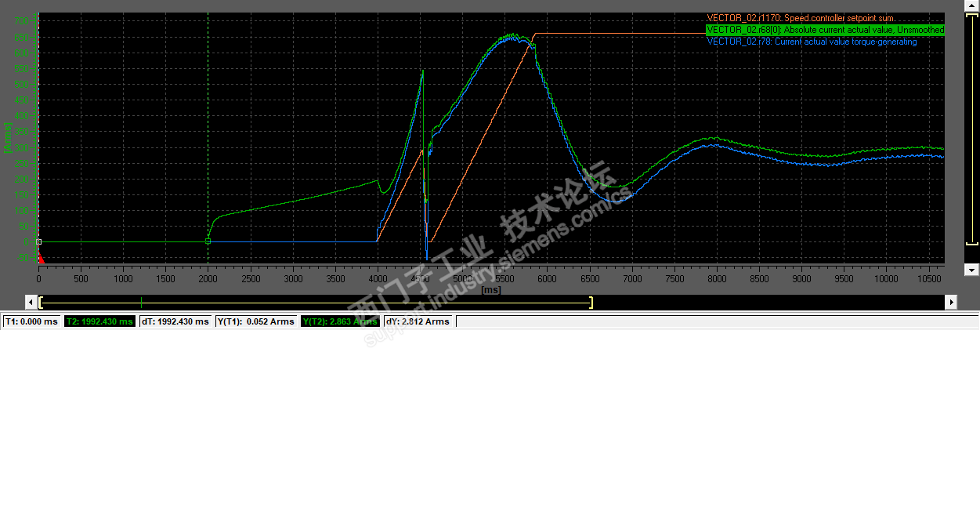
Task: Click the [ms] time axis unit label
Action: point(491,290)
